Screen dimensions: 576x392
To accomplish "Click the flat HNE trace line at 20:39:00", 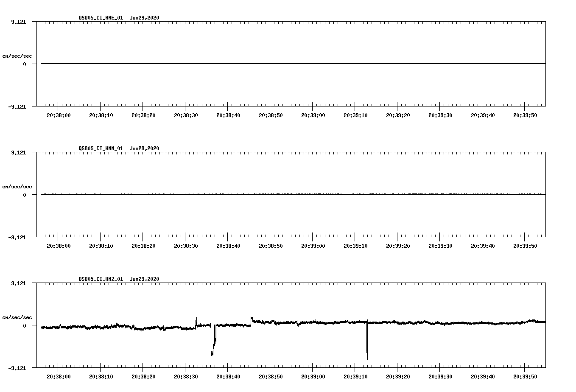I will [313, 64].
